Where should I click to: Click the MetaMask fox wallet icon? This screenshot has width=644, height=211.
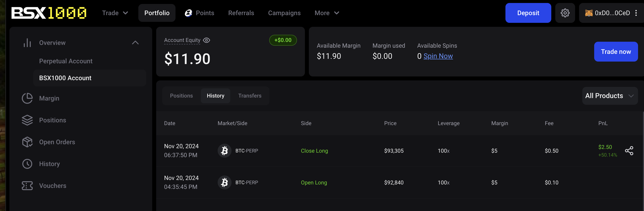click(x=588, y=13)
